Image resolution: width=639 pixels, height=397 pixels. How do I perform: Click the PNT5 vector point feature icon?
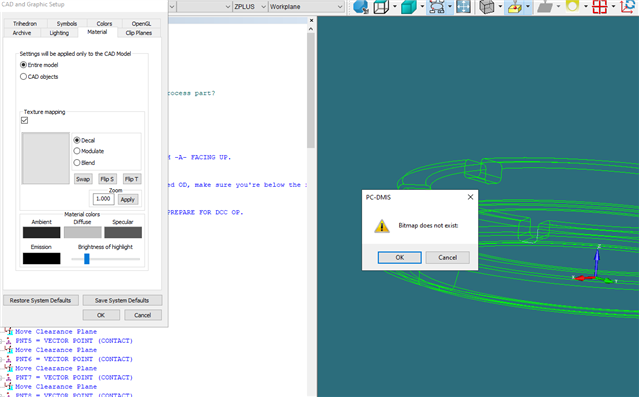coord(8,341)
